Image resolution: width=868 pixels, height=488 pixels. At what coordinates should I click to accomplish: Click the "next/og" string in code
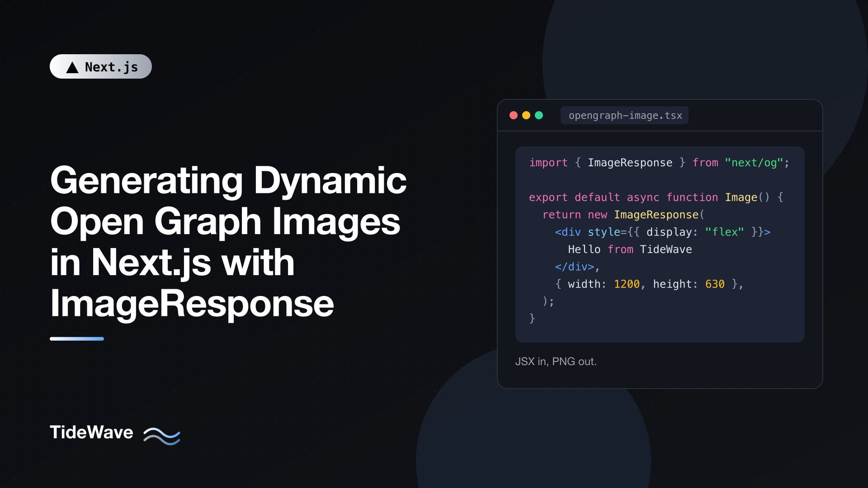[x=754, y=163]
